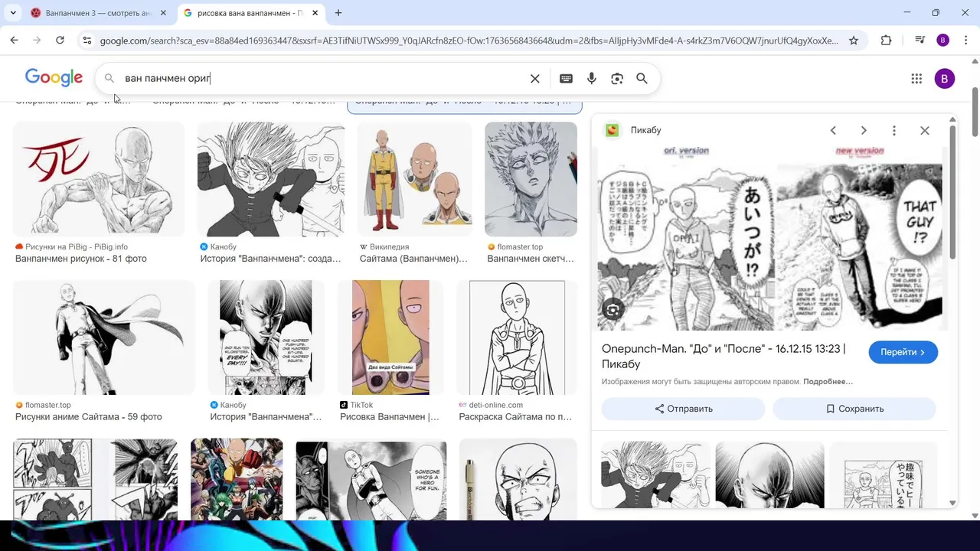Show next image in preview panel
980x551 pixels.
864,130
